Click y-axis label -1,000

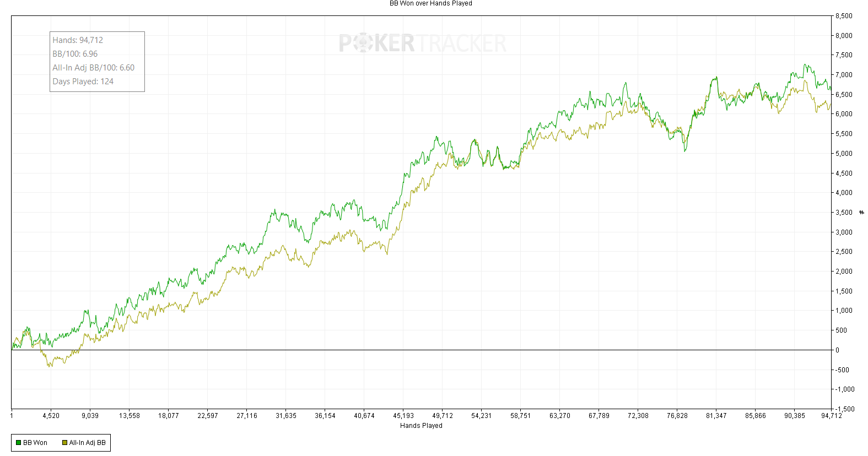pos(845,389)
